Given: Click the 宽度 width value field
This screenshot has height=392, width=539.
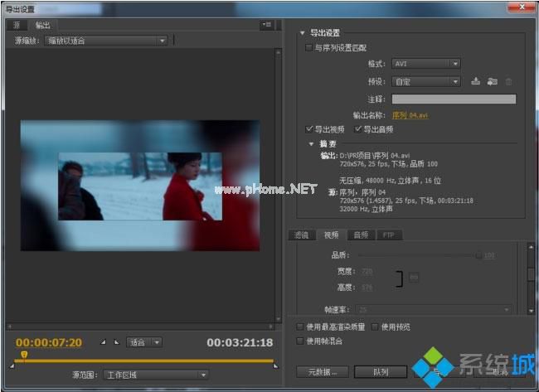Looking at the screenshot, I should (x=367, y=271).
